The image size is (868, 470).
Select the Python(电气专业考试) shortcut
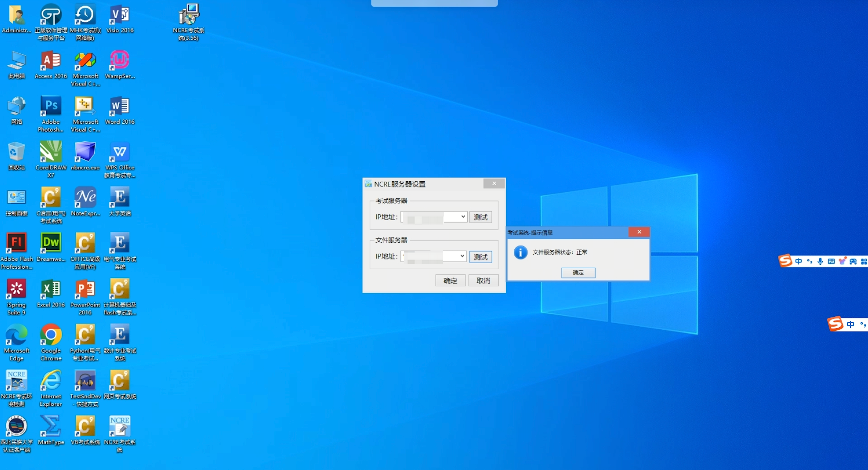[85, 343]
